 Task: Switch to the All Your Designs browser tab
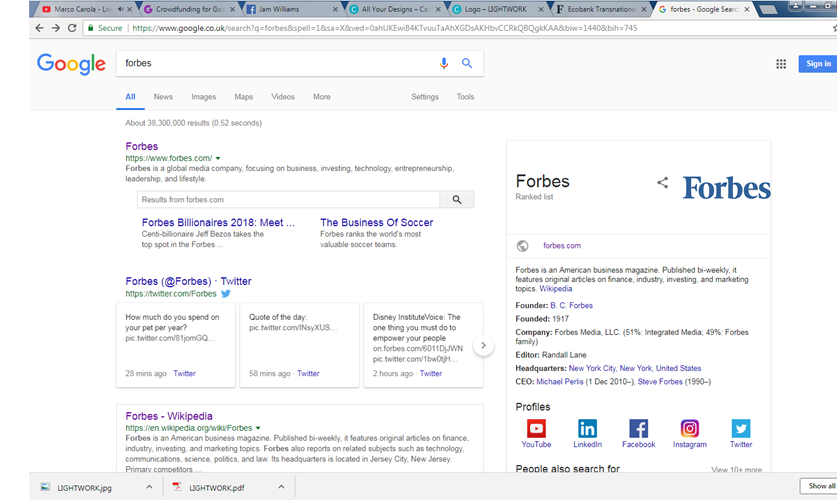tap(394, 9)
